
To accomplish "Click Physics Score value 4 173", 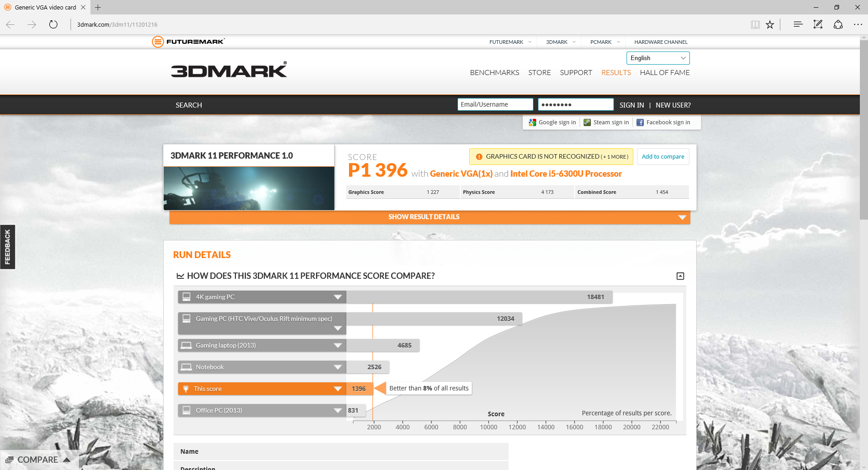I will pos(547,192).
